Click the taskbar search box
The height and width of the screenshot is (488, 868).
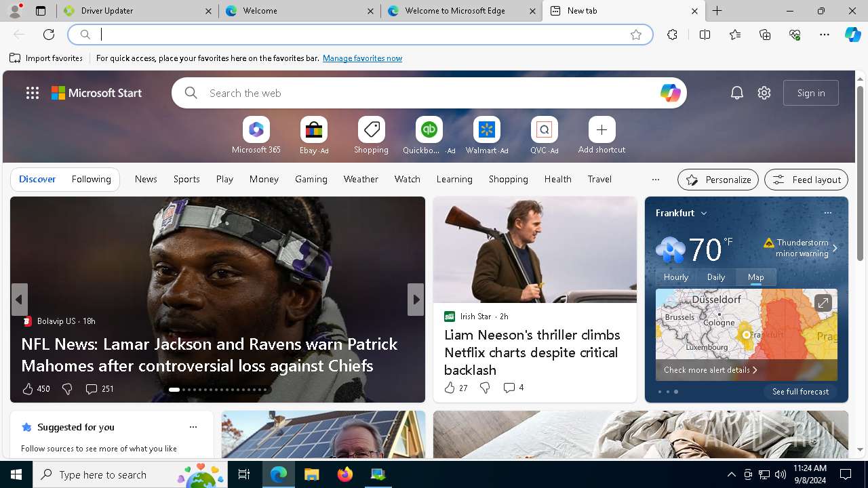pyautogui.click(x=132, y=474)
